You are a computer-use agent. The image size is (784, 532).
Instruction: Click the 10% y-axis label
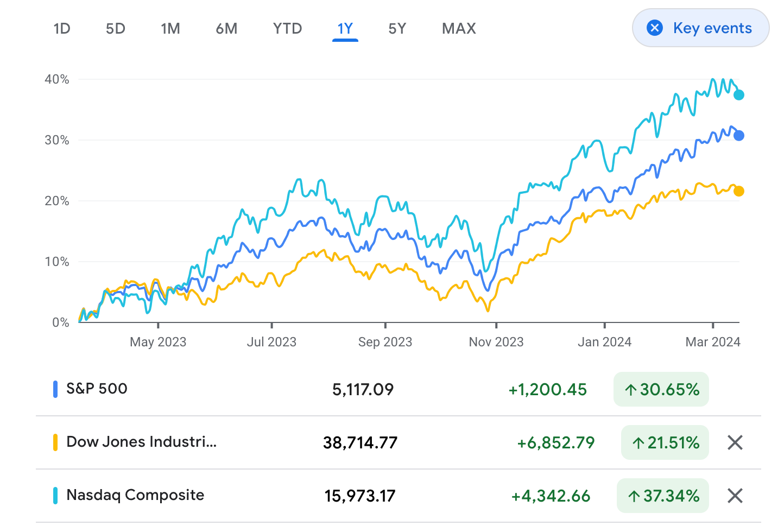pyautogui.click(x=57, y=262)
